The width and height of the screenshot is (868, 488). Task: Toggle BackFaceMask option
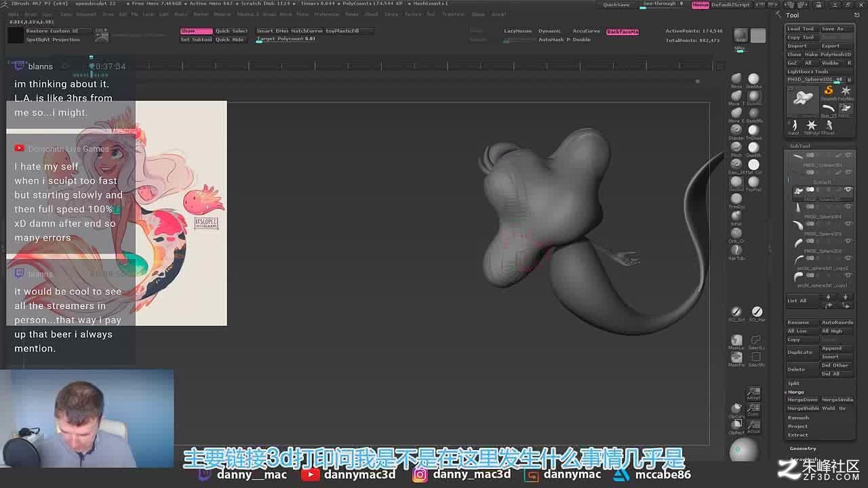pos(622,31)
